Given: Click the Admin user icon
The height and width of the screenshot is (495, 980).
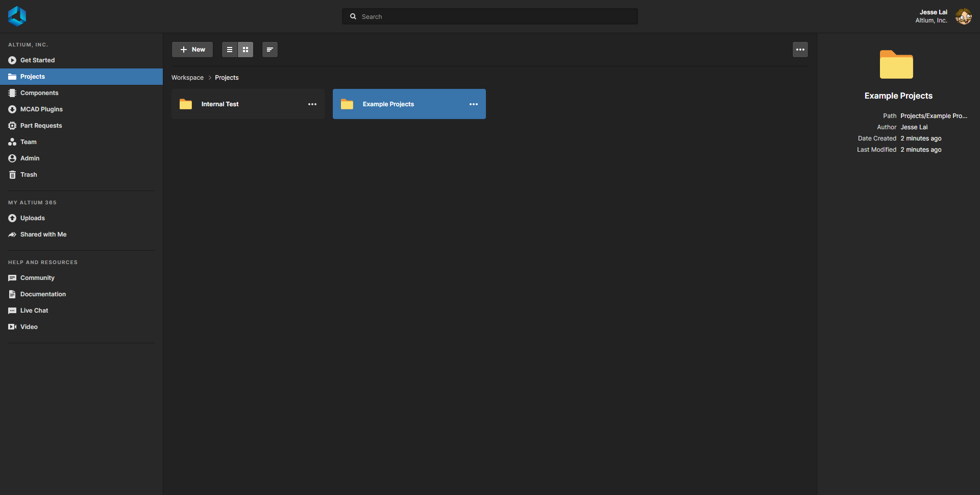Looking at the screenshot, I should [x=12, y=158].
